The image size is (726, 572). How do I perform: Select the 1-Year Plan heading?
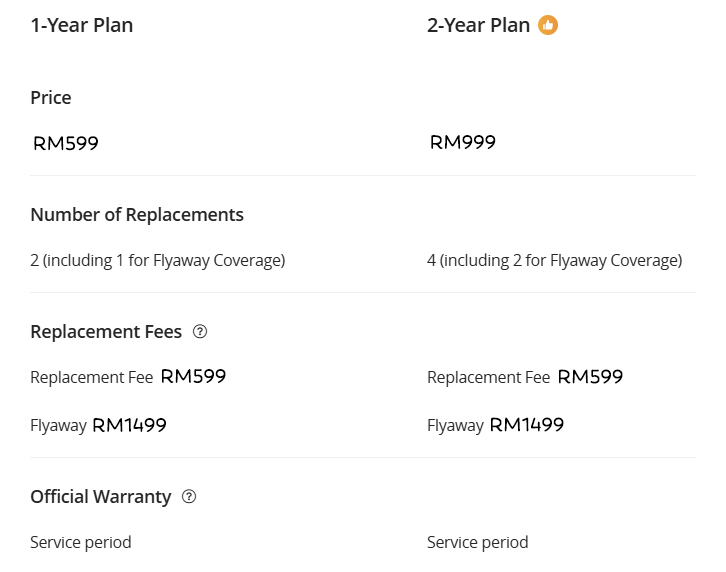(81, 25)
